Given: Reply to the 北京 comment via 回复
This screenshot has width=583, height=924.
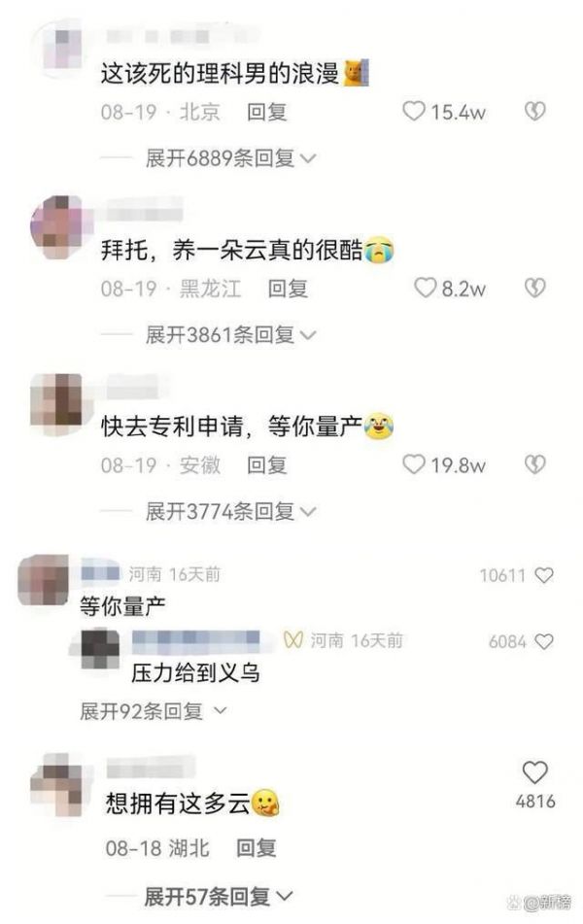Looking at the screenshot, I should point(266,112).
